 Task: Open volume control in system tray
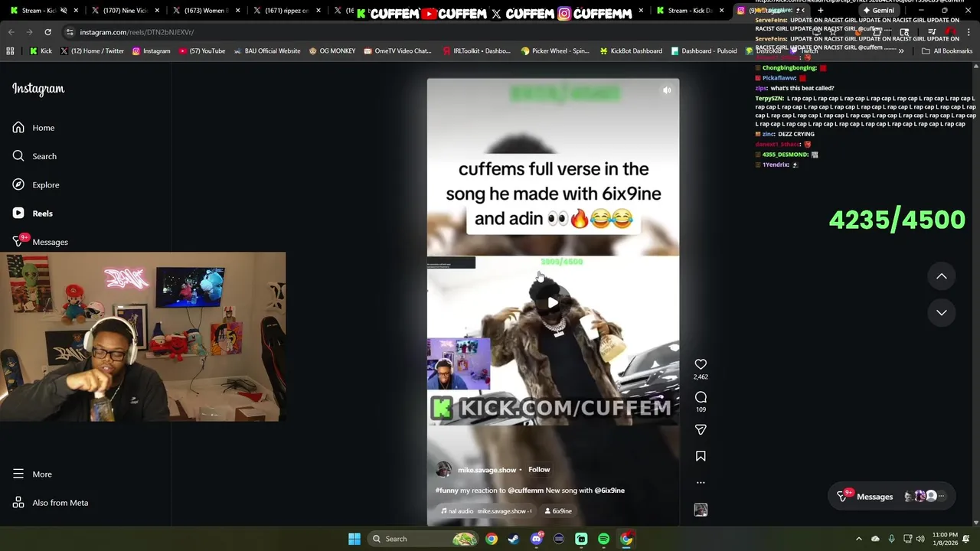(920, 539)
